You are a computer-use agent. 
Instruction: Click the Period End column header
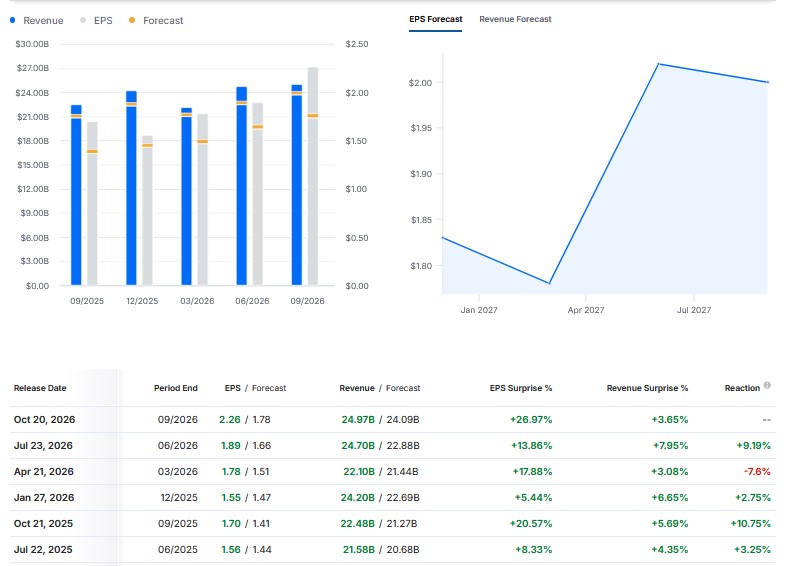pos(176,388)
